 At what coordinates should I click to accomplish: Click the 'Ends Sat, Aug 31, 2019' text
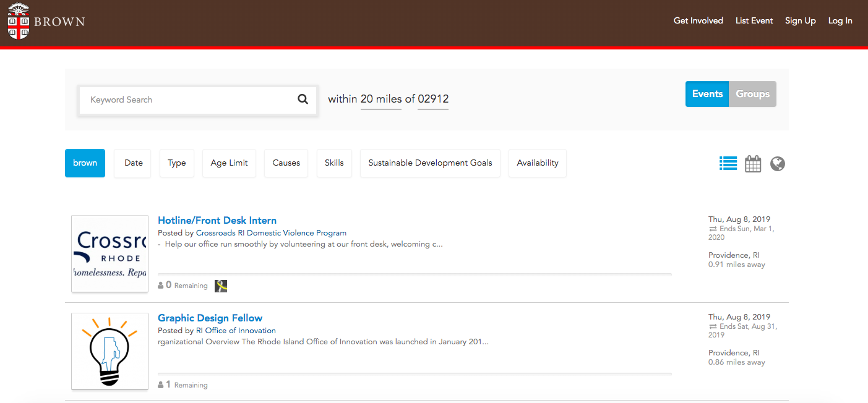(743, 331)
